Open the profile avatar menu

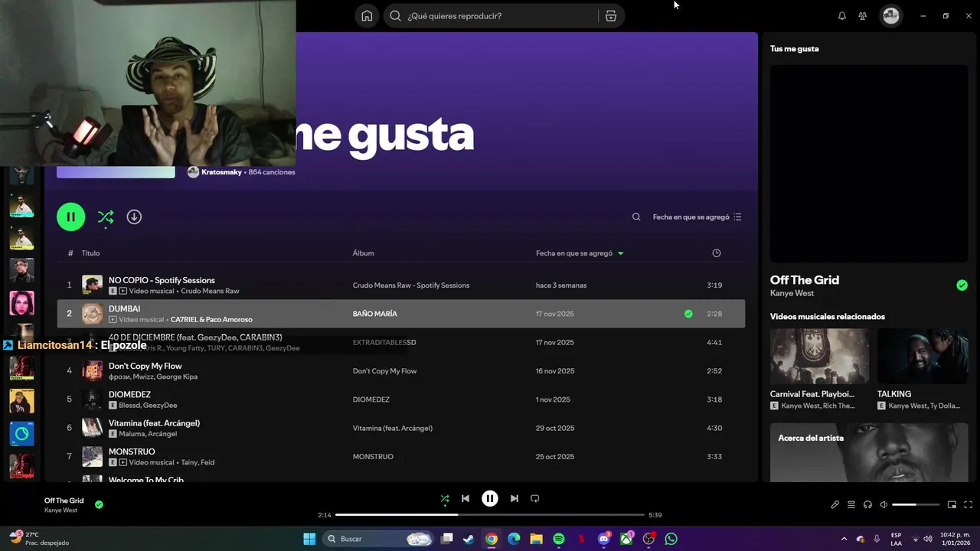pos(890,16)
